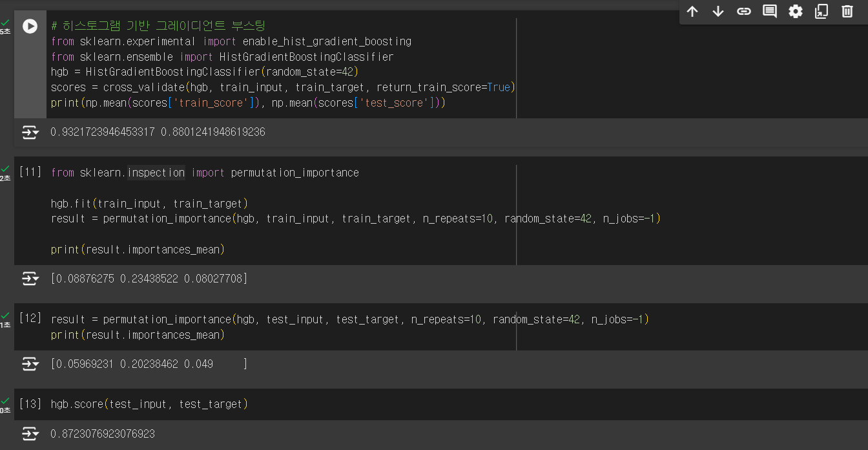Viewport: 868px width, 450px height.
Task: Move cell down with down arrow icon
Action: pyautogui.click(x=718, y=11)
